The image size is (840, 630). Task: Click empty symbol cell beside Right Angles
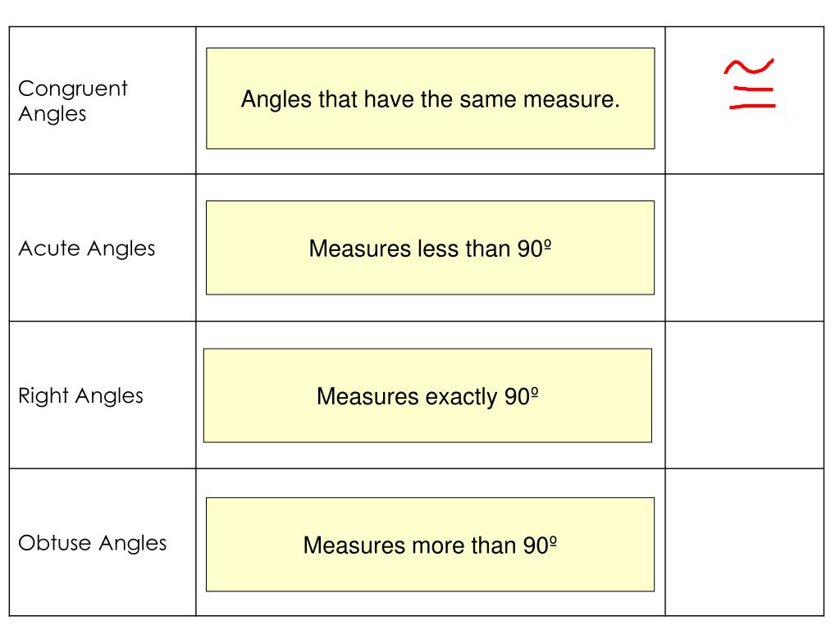pos(745,395)
